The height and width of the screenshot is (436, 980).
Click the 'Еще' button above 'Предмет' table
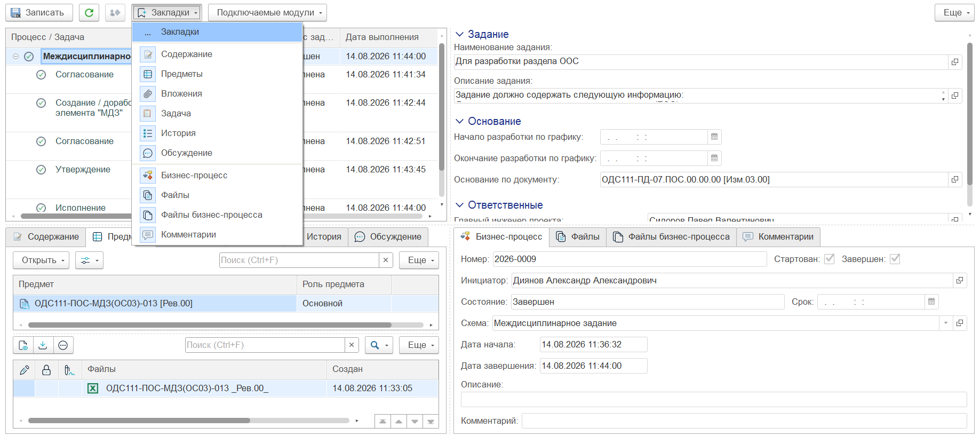pos(419,260)
